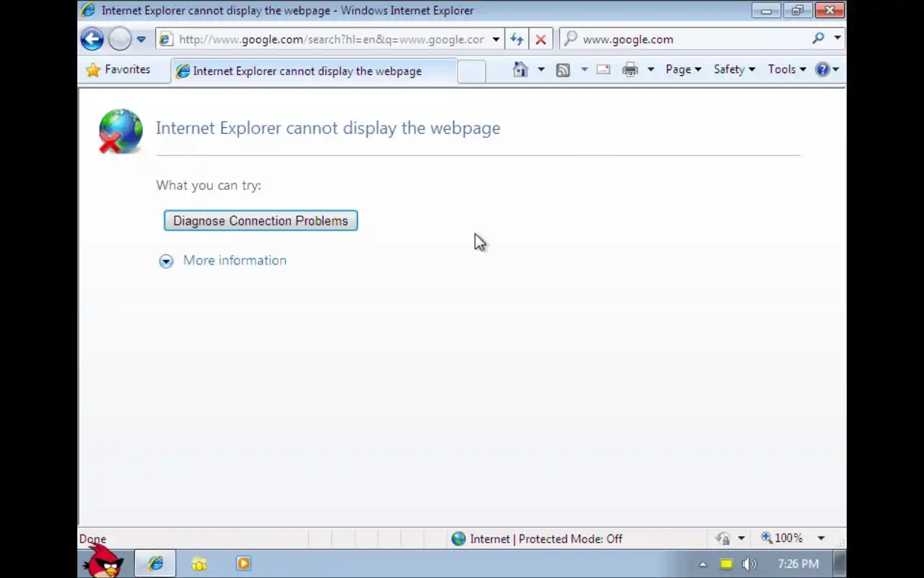Open the Start menu Angry Bird orb
924x578 pixels.
pos(103,561)
